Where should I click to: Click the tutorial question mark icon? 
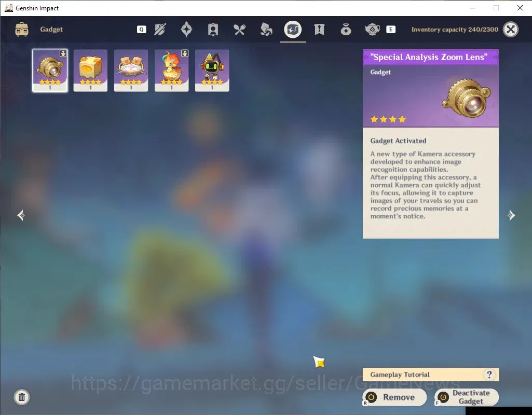click(x=489, y=375)
